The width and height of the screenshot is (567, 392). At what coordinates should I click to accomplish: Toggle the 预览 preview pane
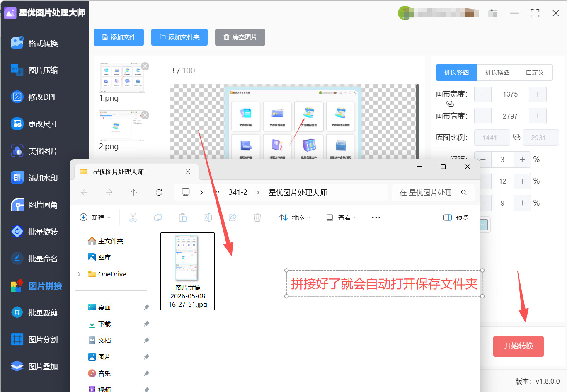pos(456,218)
